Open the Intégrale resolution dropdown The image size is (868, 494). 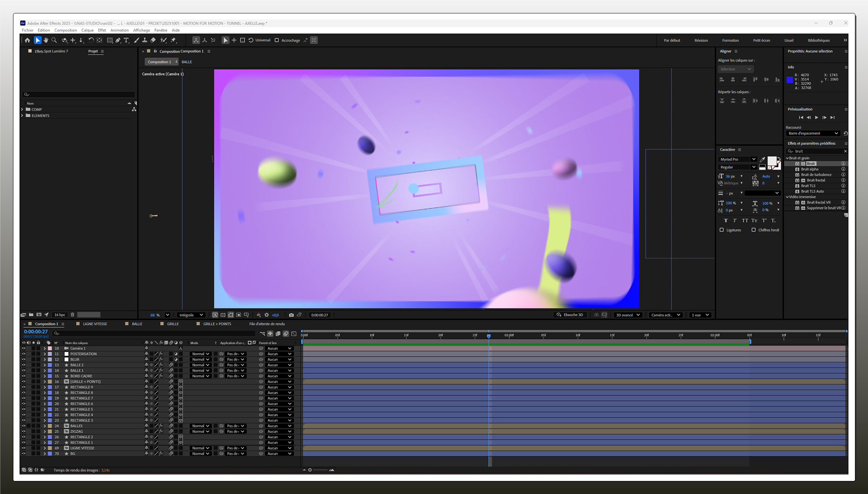coord(191,315)
